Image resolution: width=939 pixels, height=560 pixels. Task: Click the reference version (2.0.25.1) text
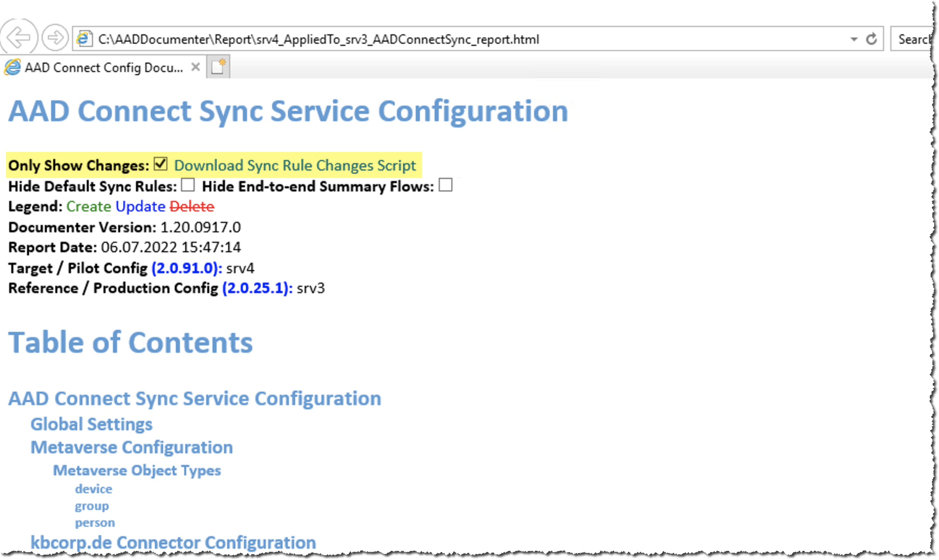pyautogui.click(x=258, y=288)
